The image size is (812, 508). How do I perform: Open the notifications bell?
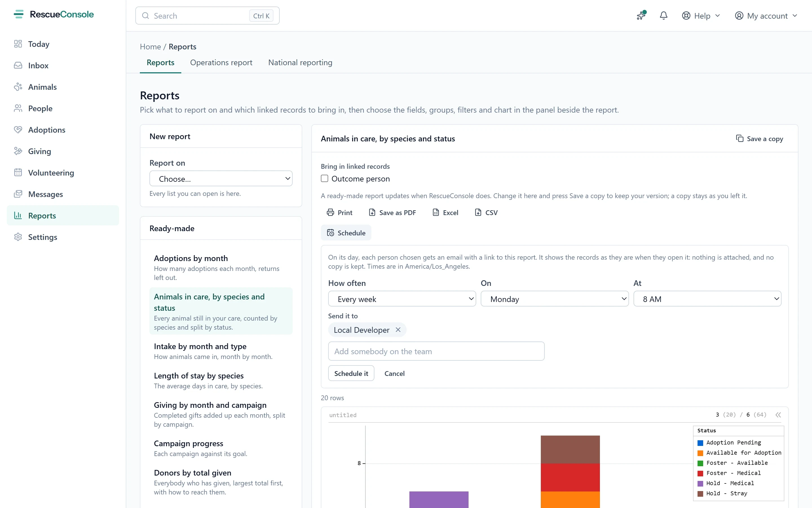point(663,16)
